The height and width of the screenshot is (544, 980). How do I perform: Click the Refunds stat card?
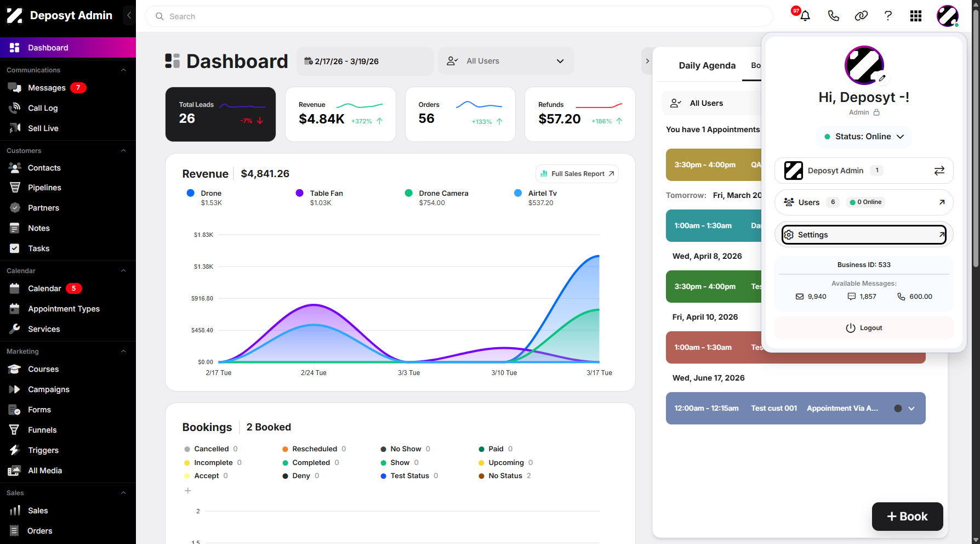pyautogui.click(x=580, y=114)
